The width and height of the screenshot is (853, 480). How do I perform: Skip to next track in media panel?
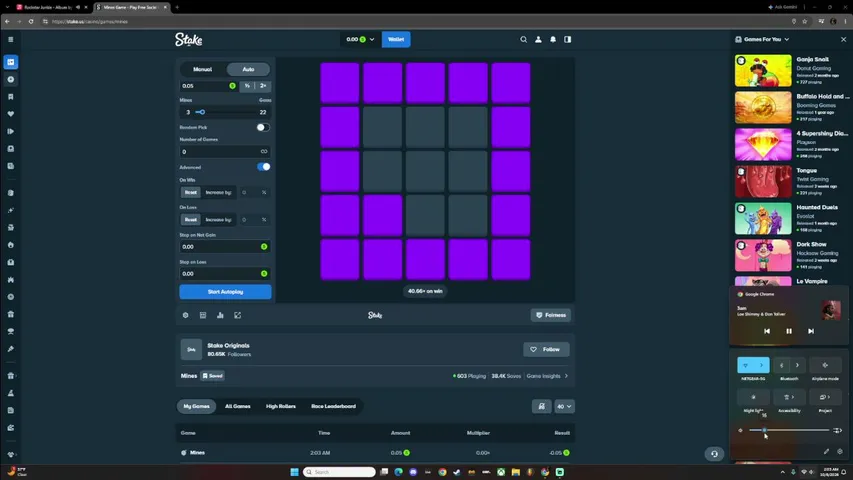[x=811, y=331]
